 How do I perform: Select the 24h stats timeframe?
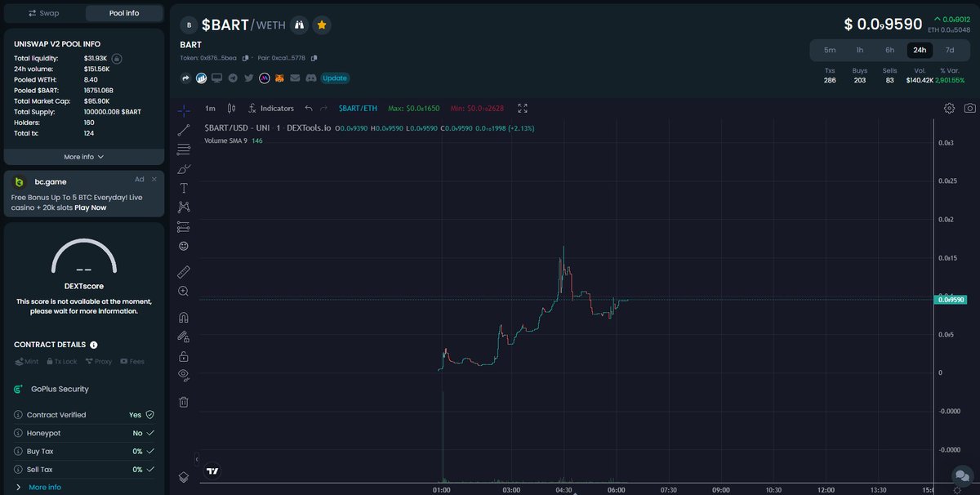coord(920,50)
